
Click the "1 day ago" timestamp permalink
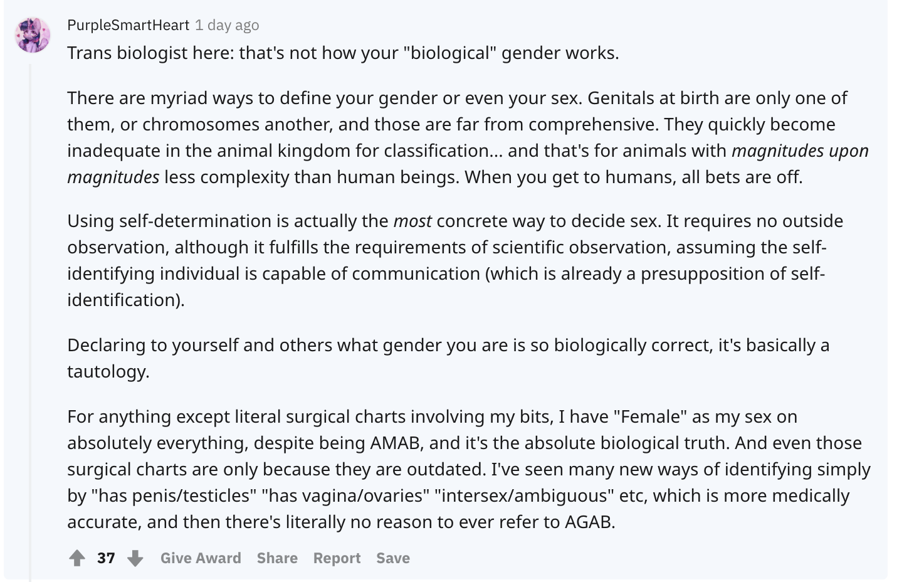pos(227,25)
